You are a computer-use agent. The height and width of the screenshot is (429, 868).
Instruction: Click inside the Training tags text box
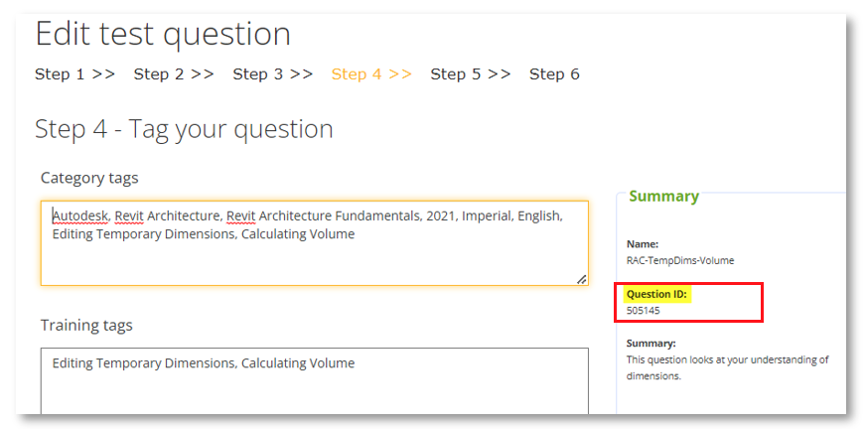point(314,392)
